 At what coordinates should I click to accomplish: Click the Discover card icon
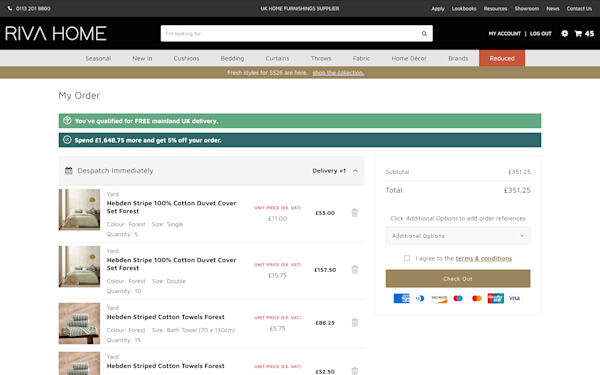pos(439,298)
